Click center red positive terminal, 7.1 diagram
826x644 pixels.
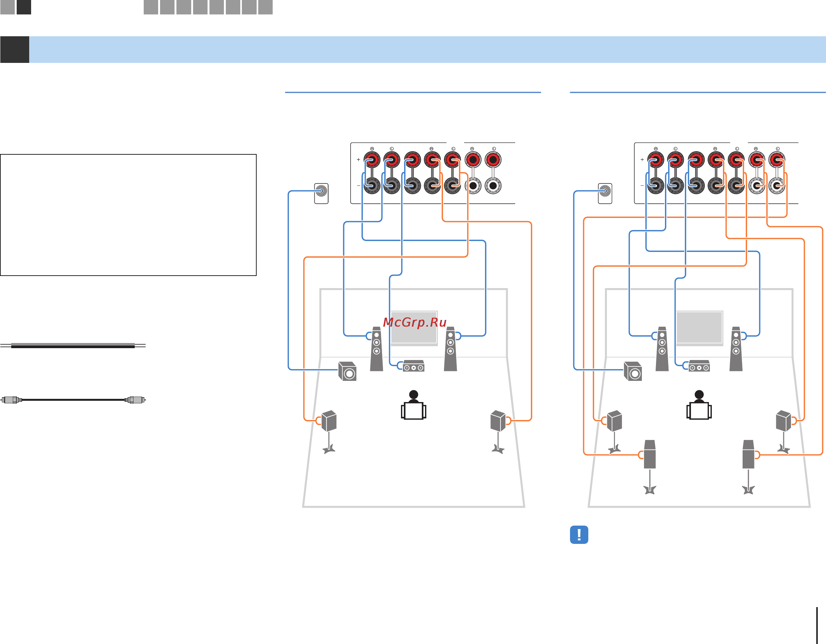(696, 160)
